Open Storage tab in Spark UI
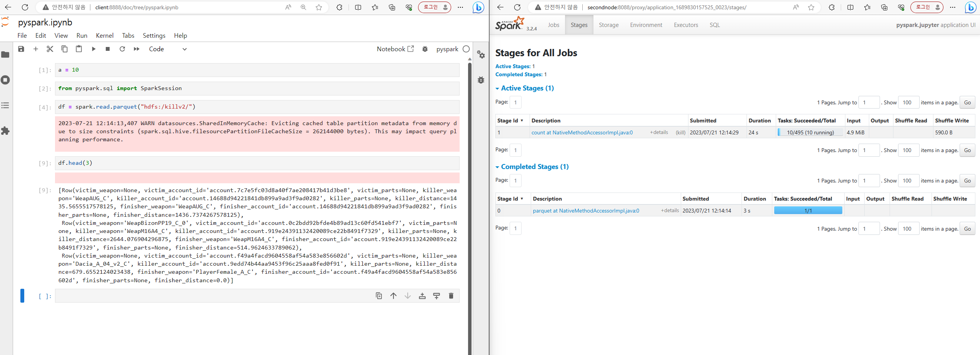 click(608, 25)
